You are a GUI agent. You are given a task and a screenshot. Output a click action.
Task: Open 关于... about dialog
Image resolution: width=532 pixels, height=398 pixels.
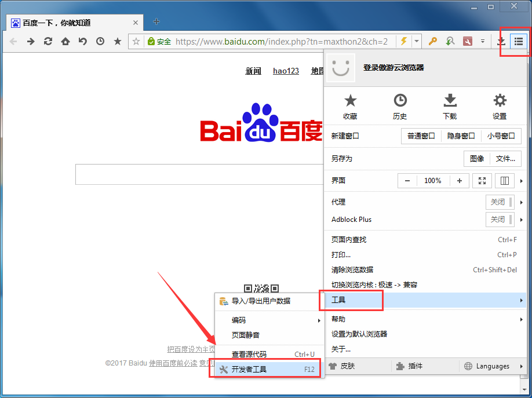click(x=425, y=349)
